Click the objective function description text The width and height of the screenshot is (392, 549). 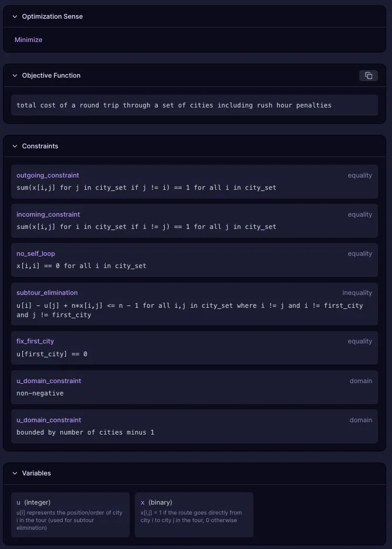[x=174, y=105]
